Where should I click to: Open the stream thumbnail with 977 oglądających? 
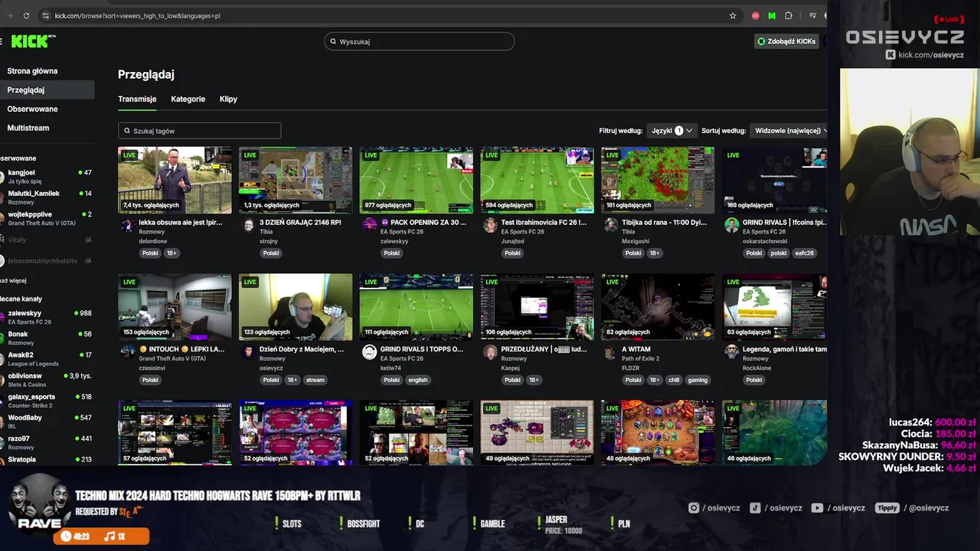416,180
